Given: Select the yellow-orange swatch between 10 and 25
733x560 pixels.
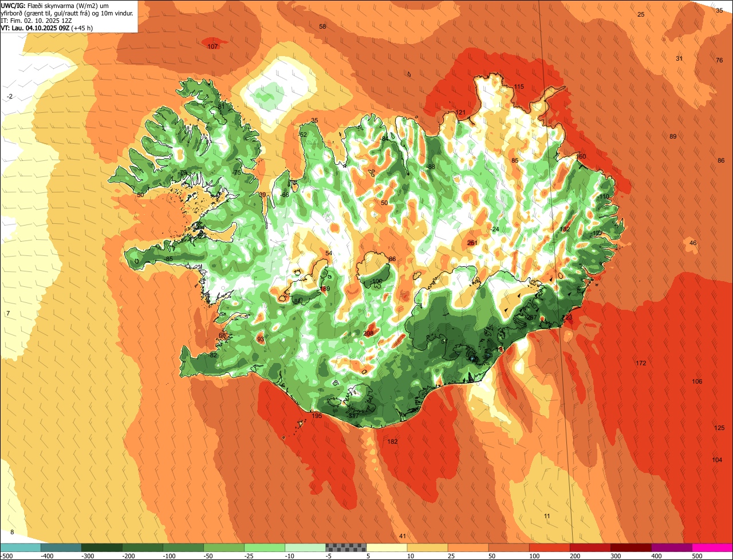Looking at the screenshot, I should coord(427,547).
